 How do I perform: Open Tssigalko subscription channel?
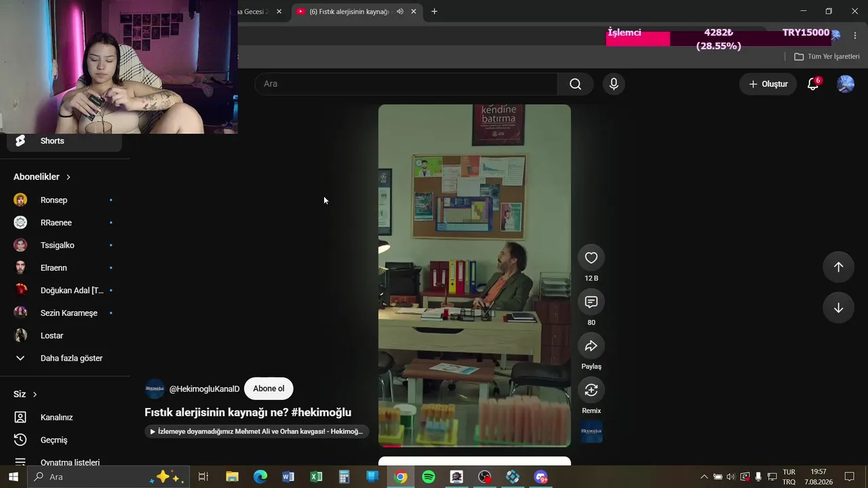[64, 245]
